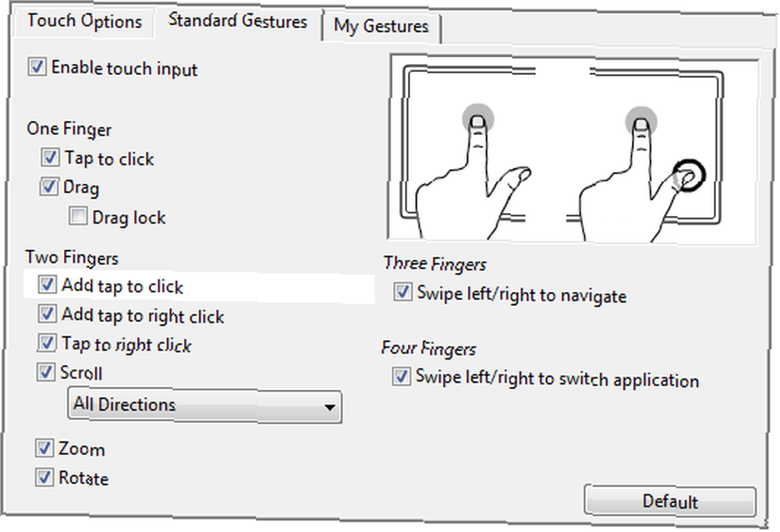
Task: Toggle Enable touch input checkbox
Action: (x=37, y=66)
